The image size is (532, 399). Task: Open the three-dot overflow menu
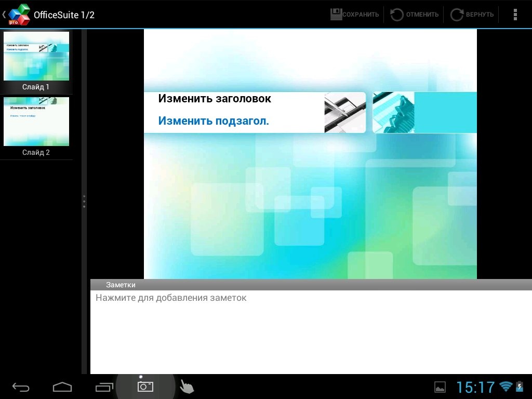[515, 15]
